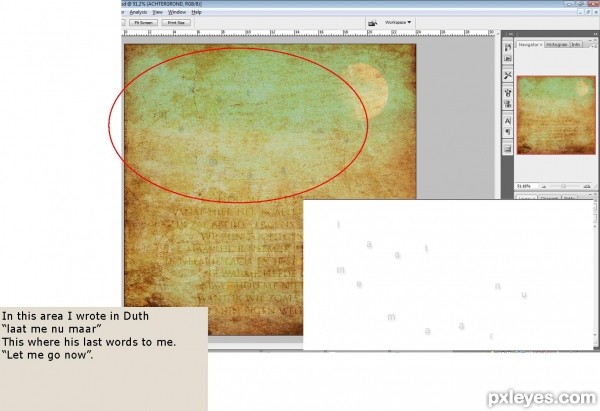This screenshot has width=600, height=411.
Task: Open the History panel icon in dock
Action: point(508,47)
